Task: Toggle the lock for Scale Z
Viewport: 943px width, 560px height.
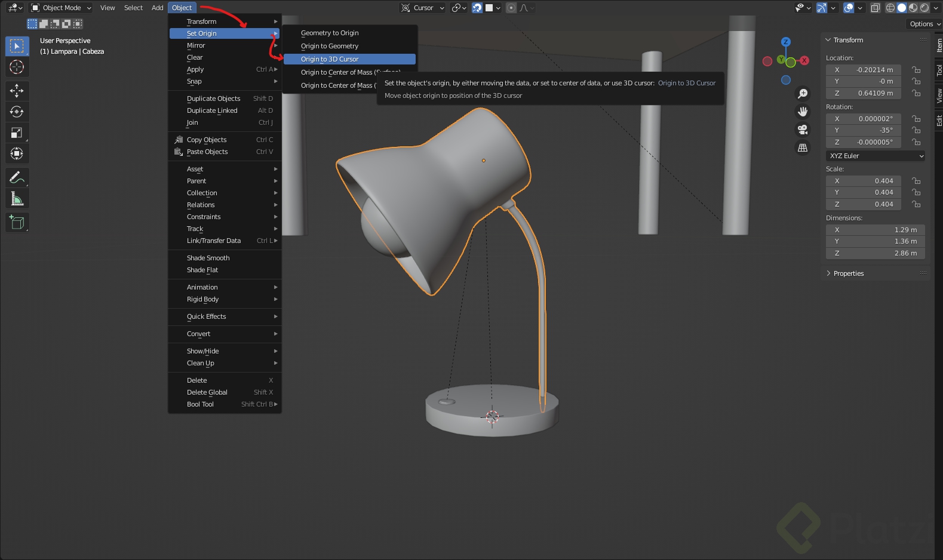Action: point(916,204)
